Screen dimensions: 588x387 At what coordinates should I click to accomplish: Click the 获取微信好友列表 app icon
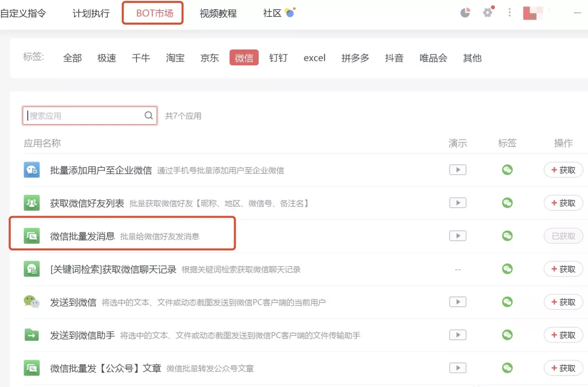32,203
